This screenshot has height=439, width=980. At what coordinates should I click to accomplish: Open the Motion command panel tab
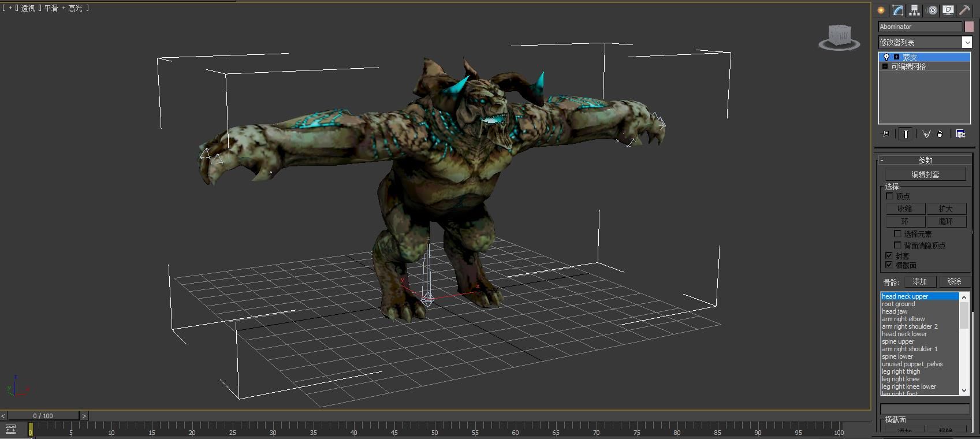(931, 10)
